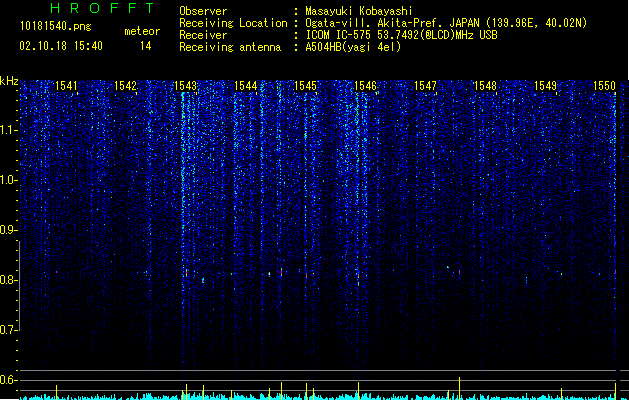This screenshot has height=400, width=629.
Task: Click the red meteor echo at 1543
Action: click(x=187, y=274)
